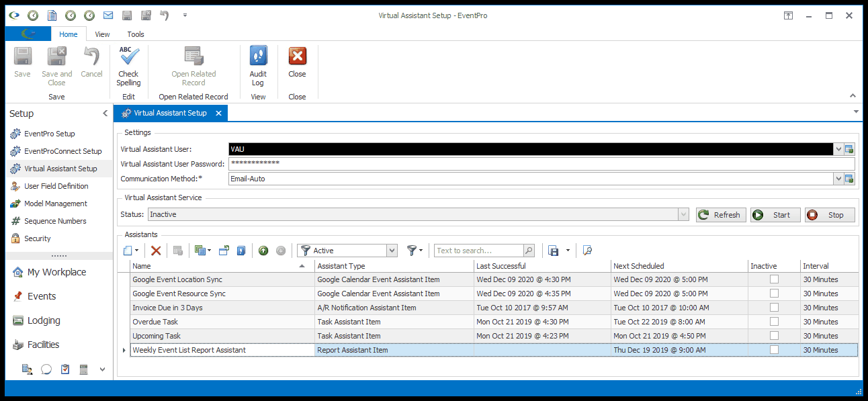Open the clipboard checklist icon in navigation footer
Viewport: 868px width, 401px height.
(65, 369)
